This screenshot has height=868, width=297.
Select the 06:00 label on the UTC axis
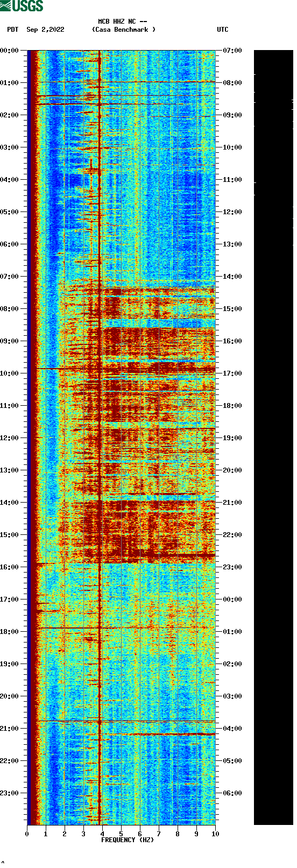tap(232, 793)
